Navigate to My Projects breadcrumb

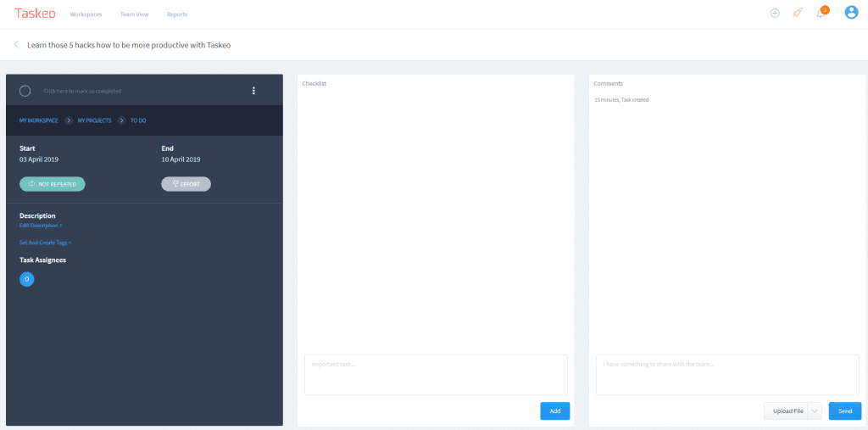point(94,120)
